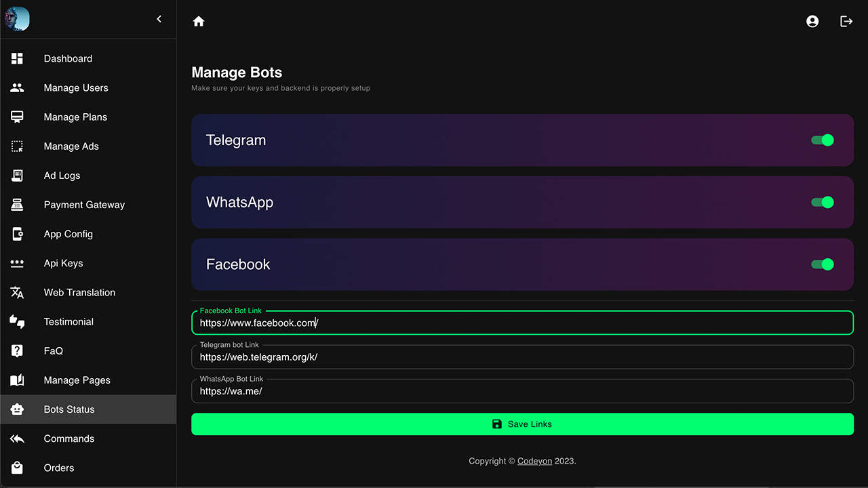Select the Bots Status menu item
This screenshot has height=488, width=868.
[88, 409]
